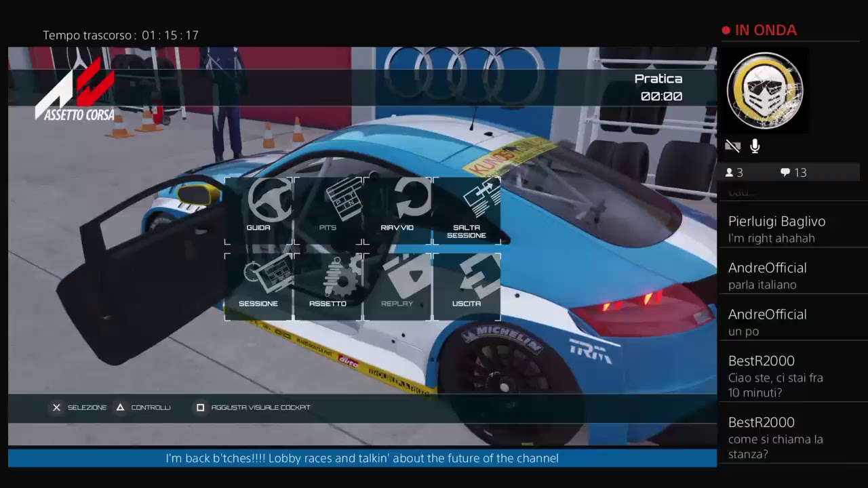Click the Tempo trascorso timer text
The width and height of the screenshot is (868, 488).
pos(121,35)
